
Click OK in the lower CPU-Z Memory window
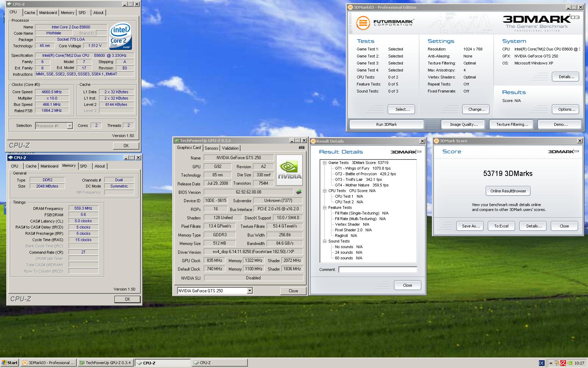pos(127,299)
